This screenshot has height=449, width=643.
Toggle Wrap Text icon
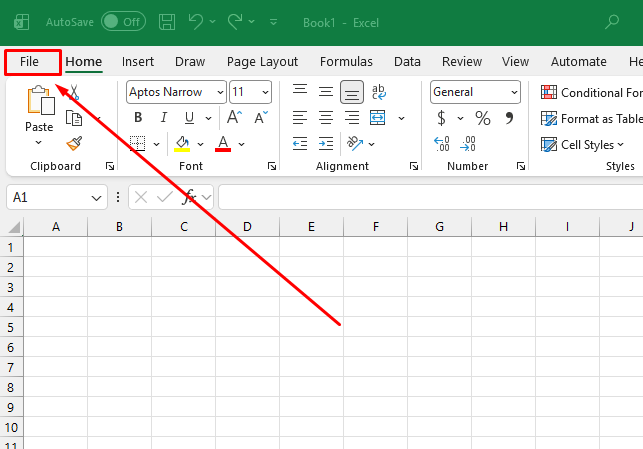378,92
